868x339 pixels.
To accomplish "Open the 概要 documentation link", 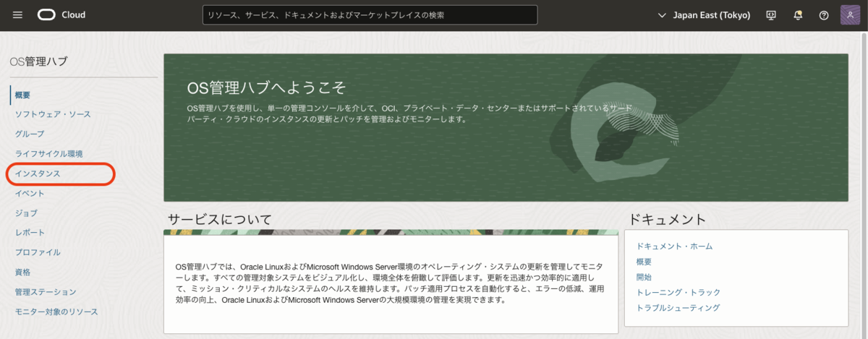I will [x=644, y=262].
